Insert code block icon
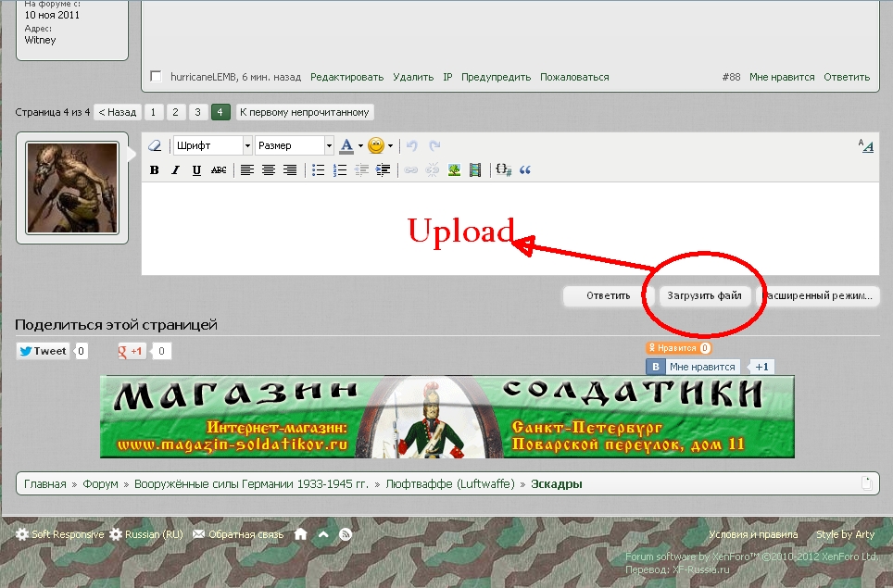The width and height of the screenshot is (893, 588). tap(503, 169)
